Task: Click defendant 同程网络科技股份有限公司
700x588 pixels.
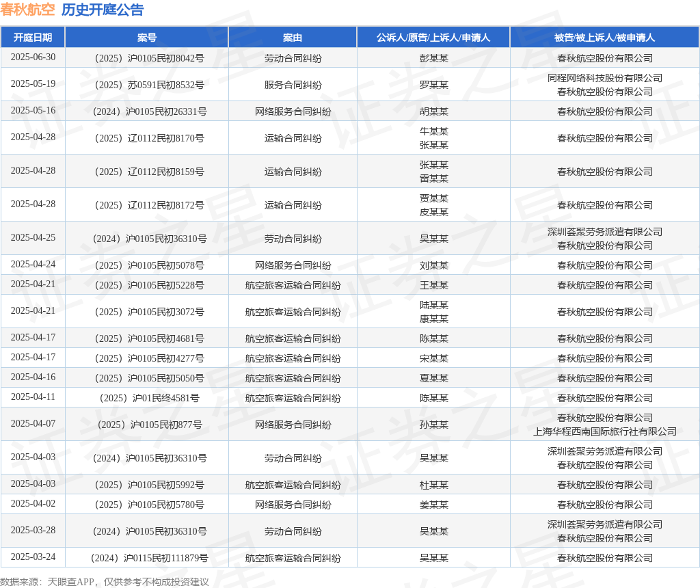Action: coord(605,78)
